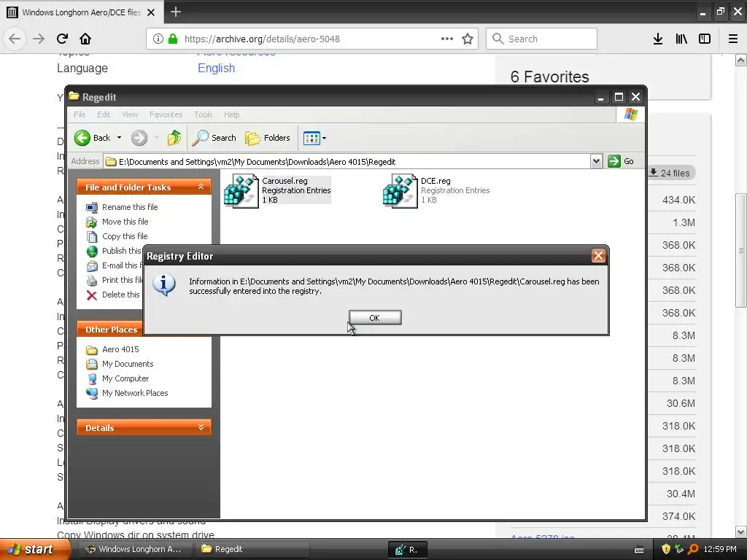The image size is (747, 560).
Task: Reload the archive.org page
Action: coord(63,39)
